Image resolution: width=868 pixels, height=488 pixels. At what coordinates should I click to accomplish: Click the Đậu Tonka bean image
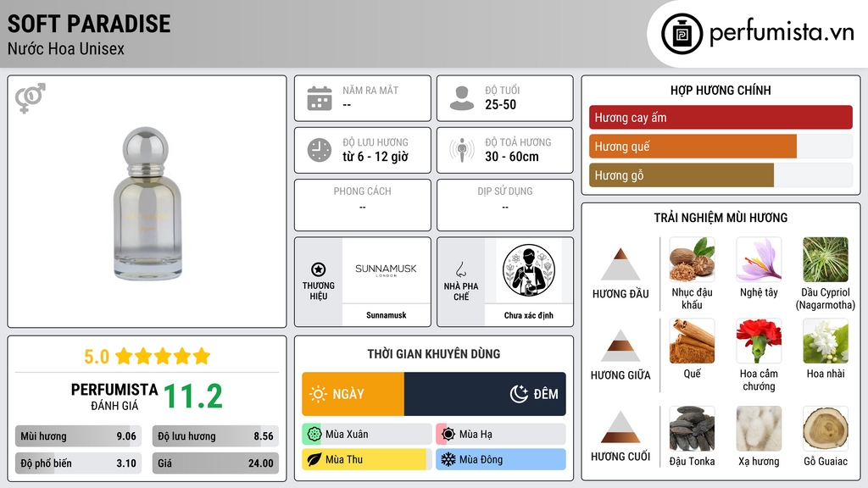692,429
